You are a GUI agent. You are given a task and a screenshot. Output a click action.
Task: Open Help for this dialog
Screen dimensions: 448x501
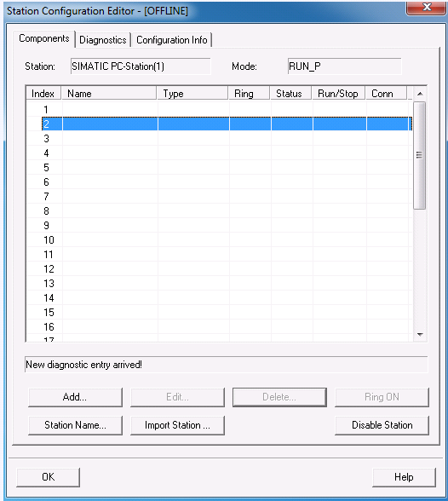pyautogui.click(x=404, y=477)
